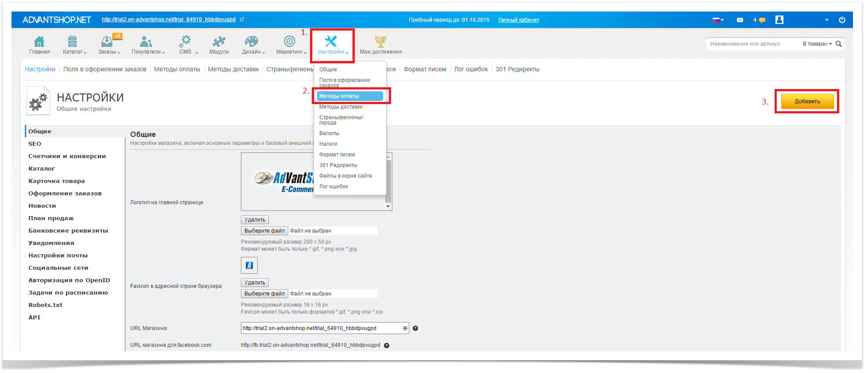Click the search magnifier icon

pyautogui.click(x=838, y=44)
